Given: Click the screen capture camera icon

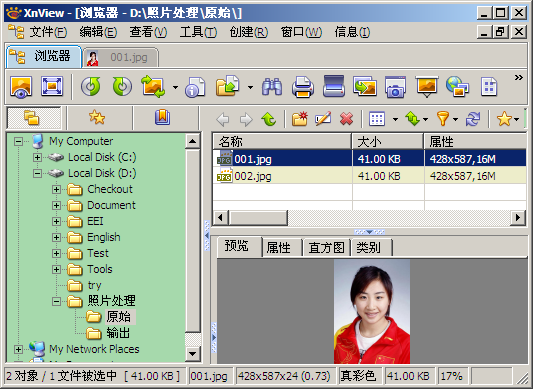Looking at the screenshot, I should coord(395,87).
